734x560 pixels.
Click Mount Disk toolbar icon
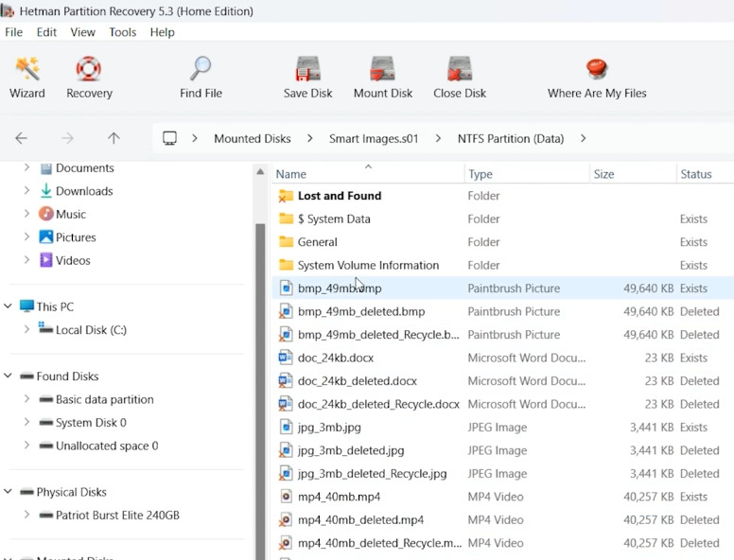[382, 68]
